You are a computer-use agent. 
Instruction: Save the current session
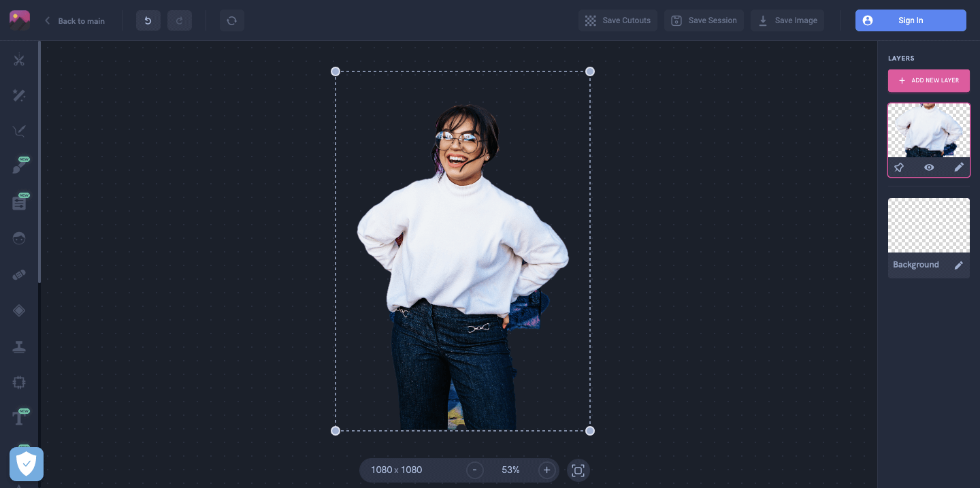click(704, 20)
